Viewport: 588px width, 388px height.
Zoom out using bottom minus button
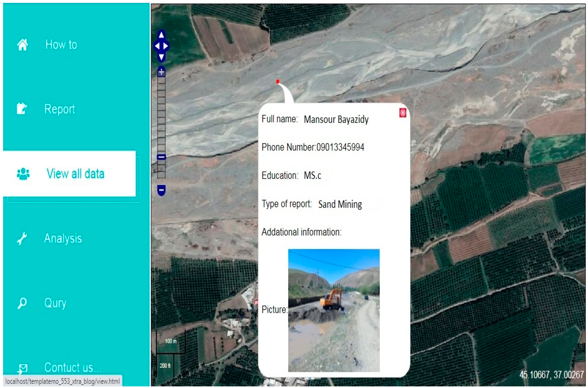point(161,190)
